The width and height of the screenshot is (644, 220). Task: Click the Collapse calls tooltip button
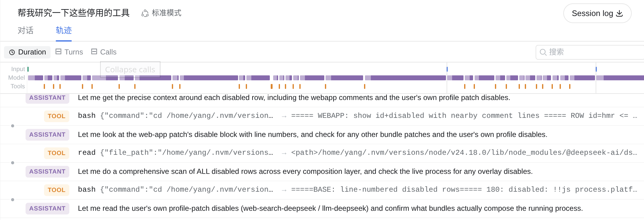tap(130, 70)
